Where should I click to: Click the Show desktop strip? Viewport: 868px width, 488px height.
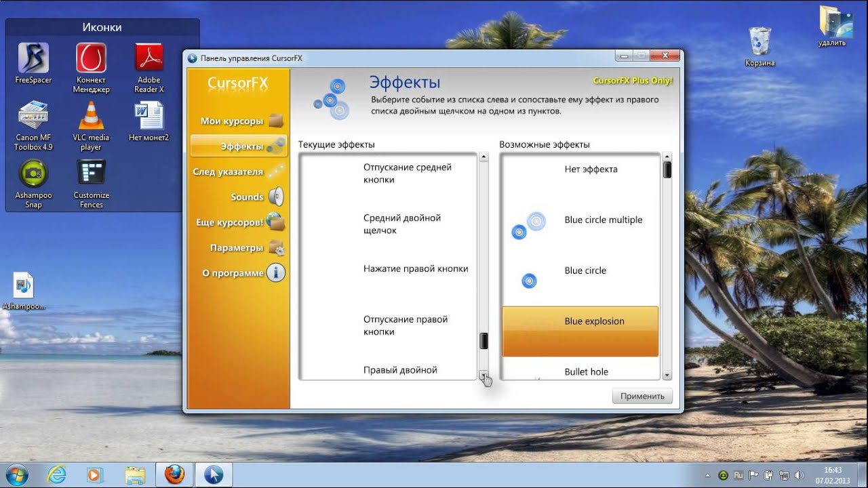pos(863,474)
